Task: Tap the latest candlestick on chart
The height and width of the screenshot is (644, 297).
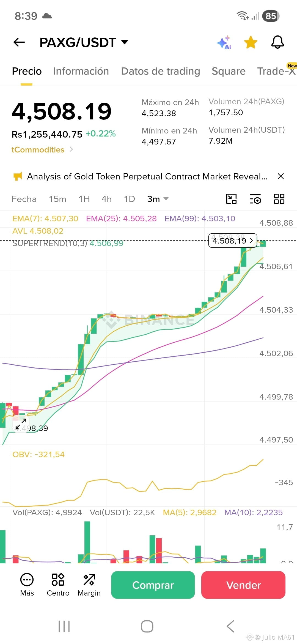Action: pos(263,243)
